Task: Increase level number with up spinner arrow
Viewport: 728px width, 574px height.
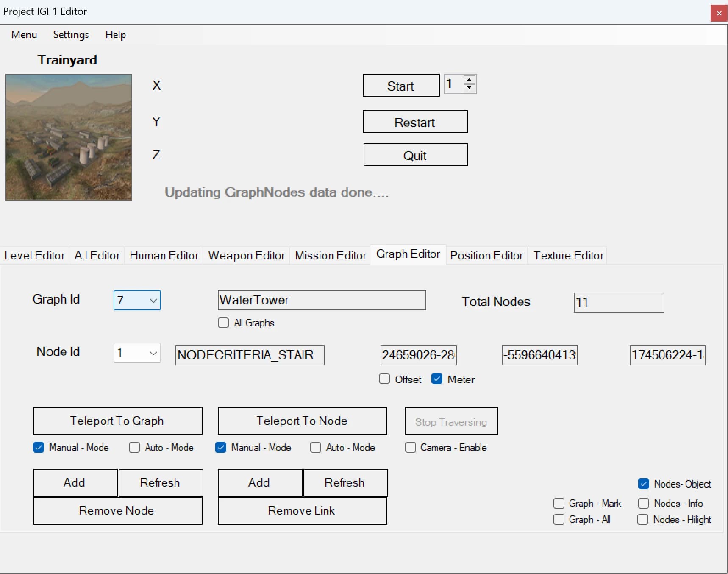Action: click(x=469, y=79)
